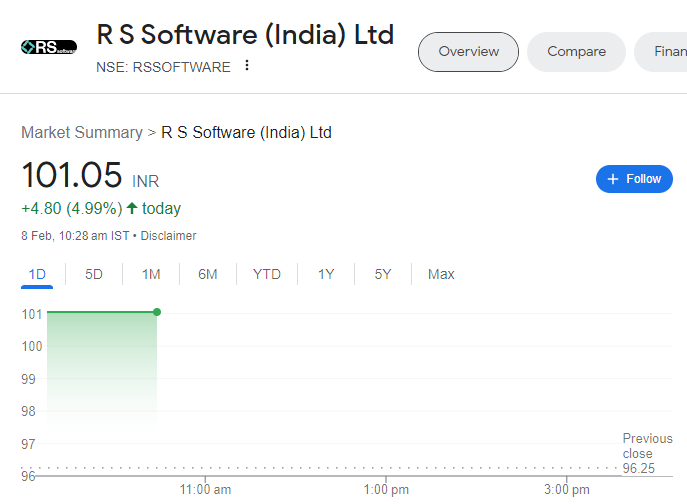Show the Max chart range
Image resolution: width=687 pixels, height=504 pixels.
pyautogui.click(x=441, y=274)
